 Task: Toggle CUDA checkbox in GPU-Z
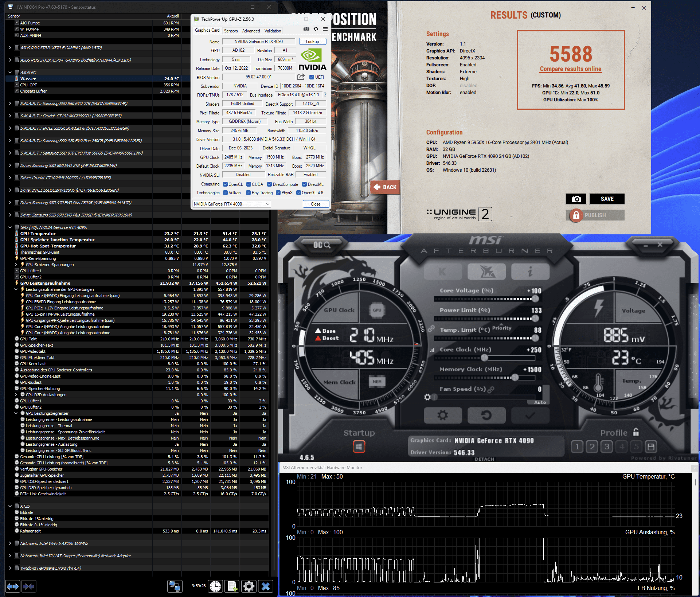pyautogui.click(x=249, y=184)
